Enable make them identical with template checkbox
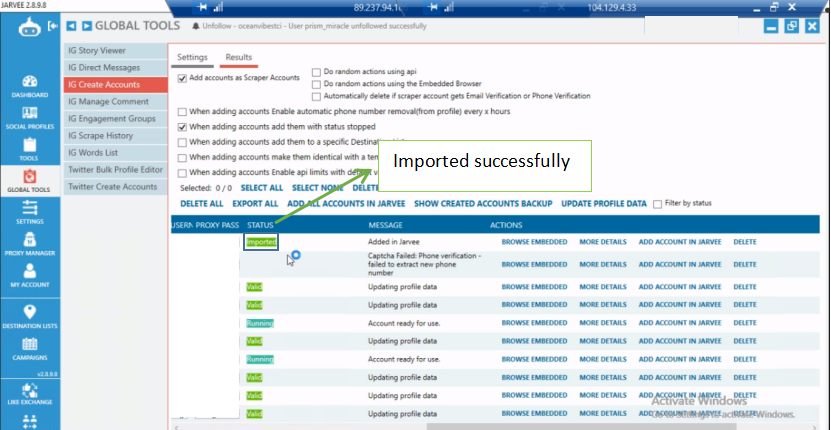 coord(182,157)
